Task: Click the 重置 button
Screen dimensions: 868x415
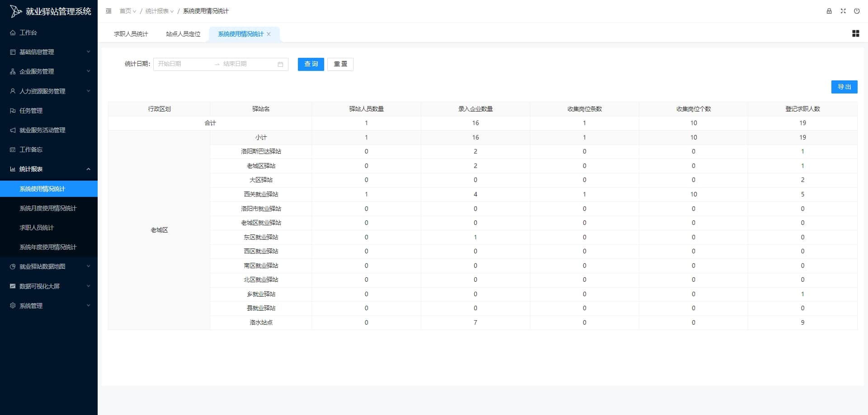Action: click(x=340, y=64)
